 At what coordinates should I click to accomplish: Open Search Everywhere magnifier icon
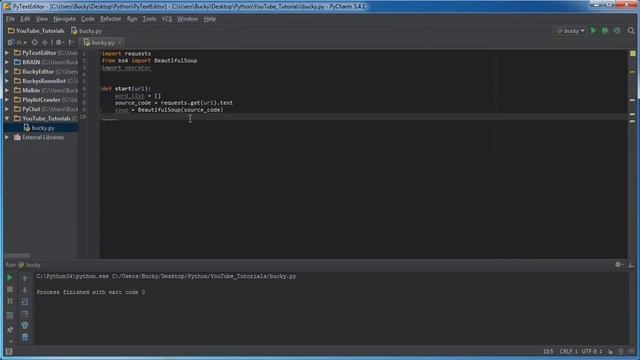pos(631,31)
